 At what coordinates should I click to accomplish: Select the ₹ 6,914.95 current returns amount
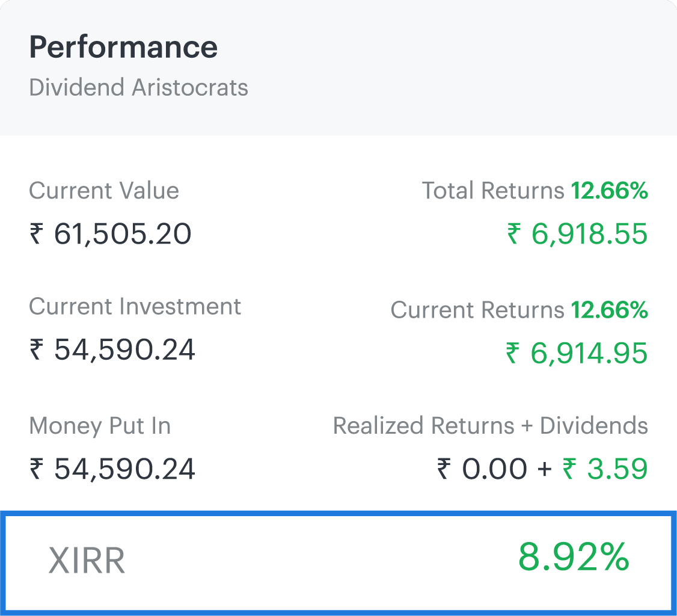point(577,354)
